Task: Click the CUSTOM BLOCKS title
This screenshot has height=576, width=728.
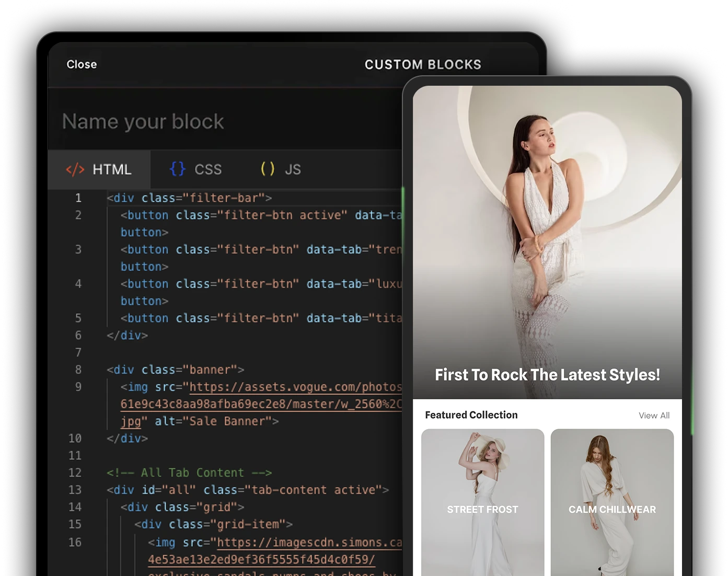Action: pyautogui.click(x=423, y=64)
